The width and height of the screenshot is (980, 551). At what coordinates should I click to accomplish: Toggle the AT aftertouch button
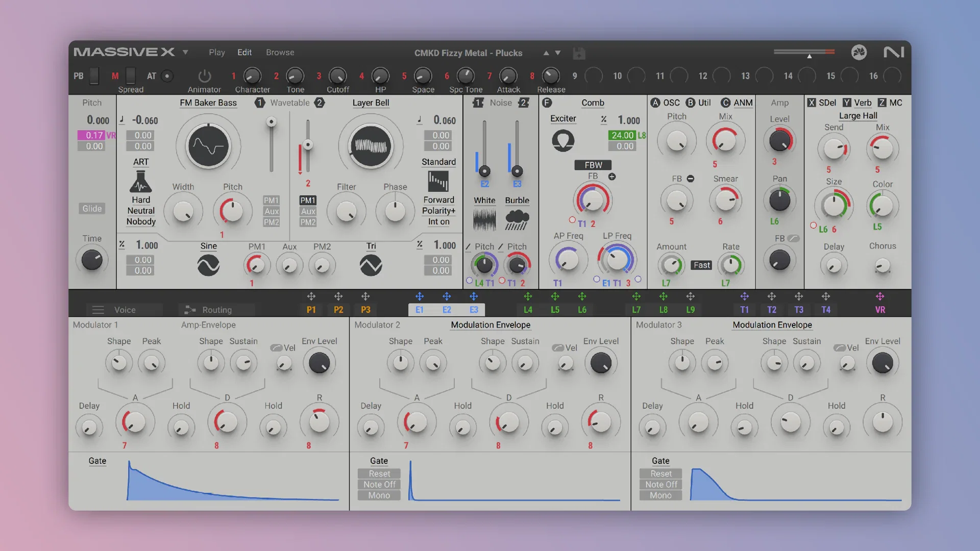(x=167, y=76)
